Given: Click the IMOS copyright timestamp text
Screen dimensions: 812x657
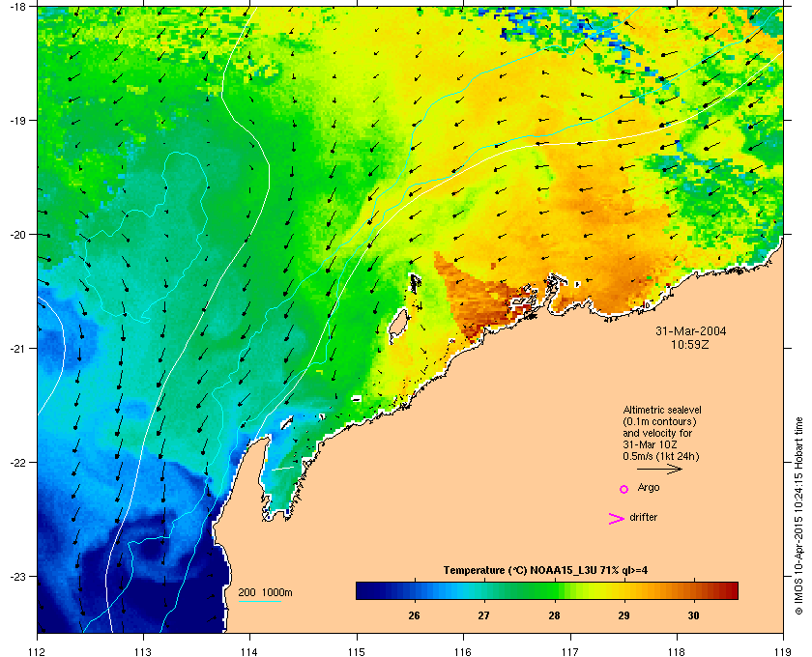Looking at the screenshot, I should click(799, 516).
